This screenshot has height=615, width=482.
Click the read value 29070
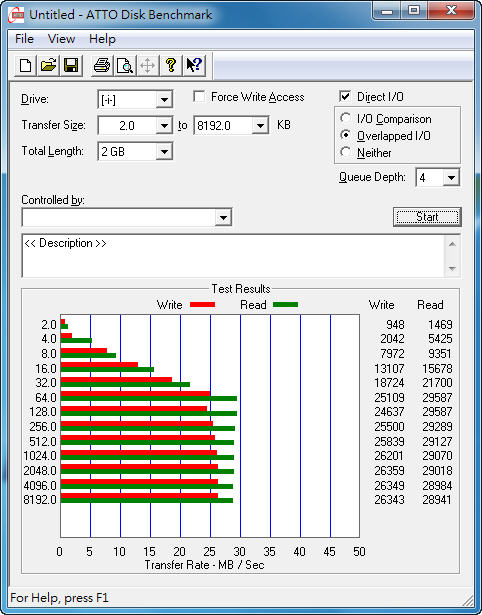(437, 455)
